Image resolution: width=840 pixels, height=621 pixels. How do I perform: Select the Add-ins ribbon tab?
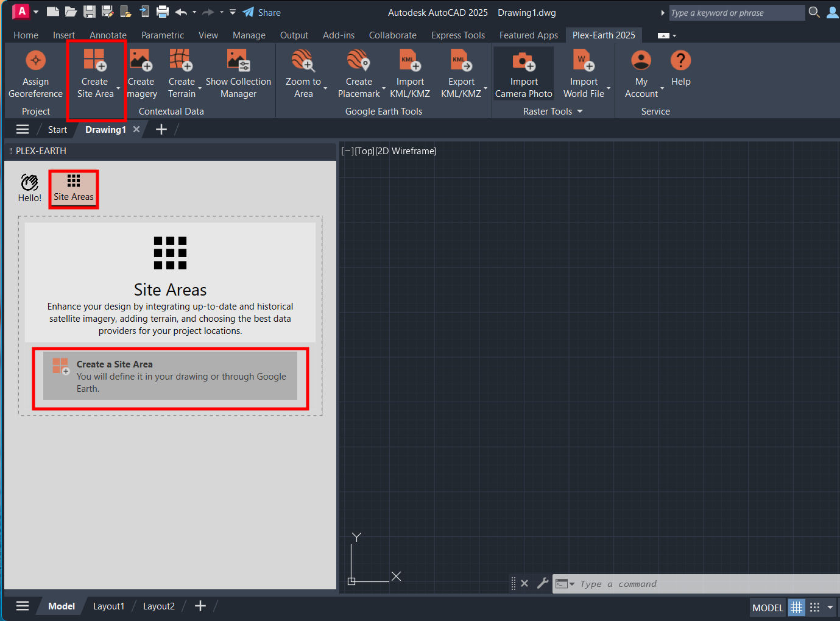pyautogui.click(x=339, y=35)
